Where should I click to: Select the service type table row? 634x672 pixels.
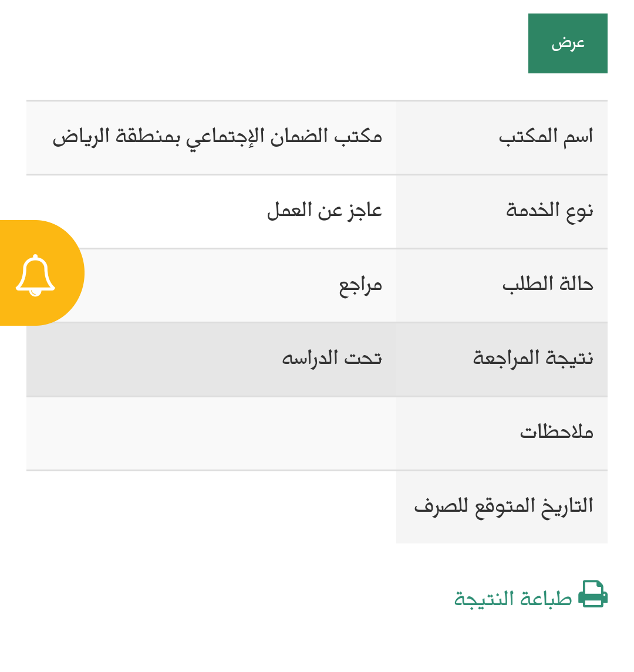317,212
